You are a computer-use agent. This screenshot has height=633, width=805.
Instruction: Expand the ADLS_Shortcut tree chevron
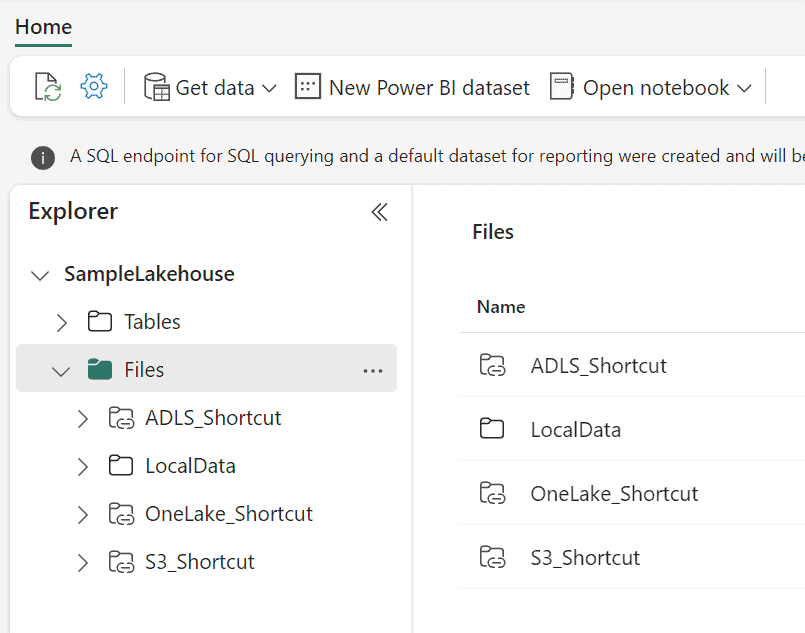click(83, 419)
